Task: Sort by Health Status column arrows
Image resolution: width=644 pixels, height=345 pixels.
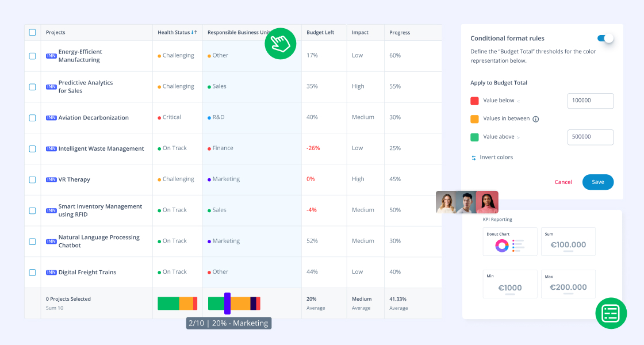Action: (x=194, y=33)
